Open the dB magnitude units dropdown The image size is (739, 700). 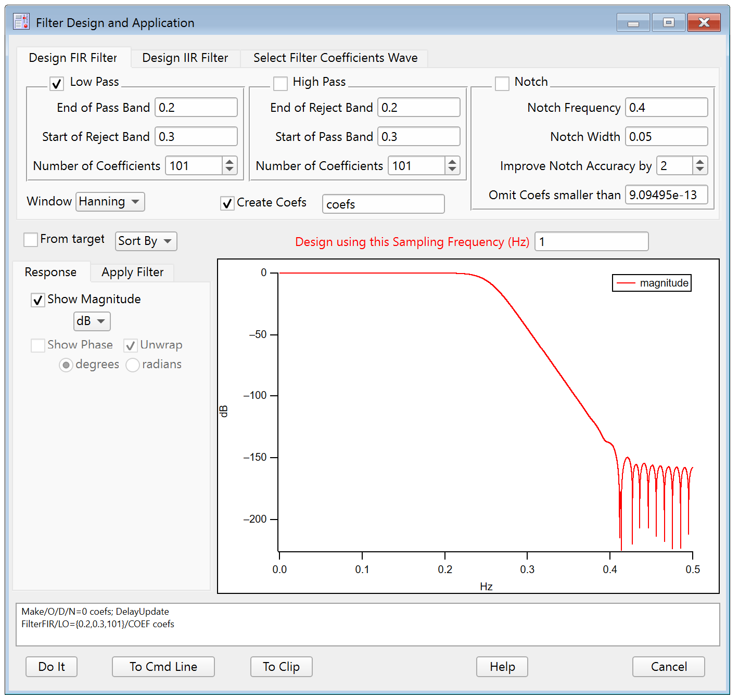pos(92,321)
